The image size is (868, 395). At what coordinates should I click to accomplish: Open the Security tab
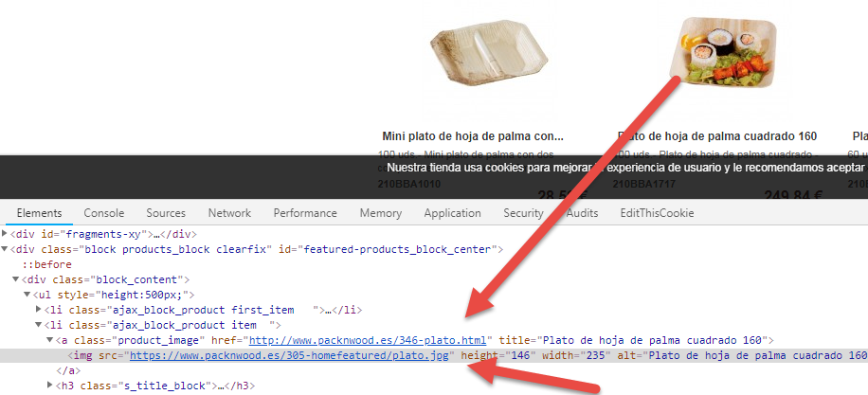click(523, 213)
